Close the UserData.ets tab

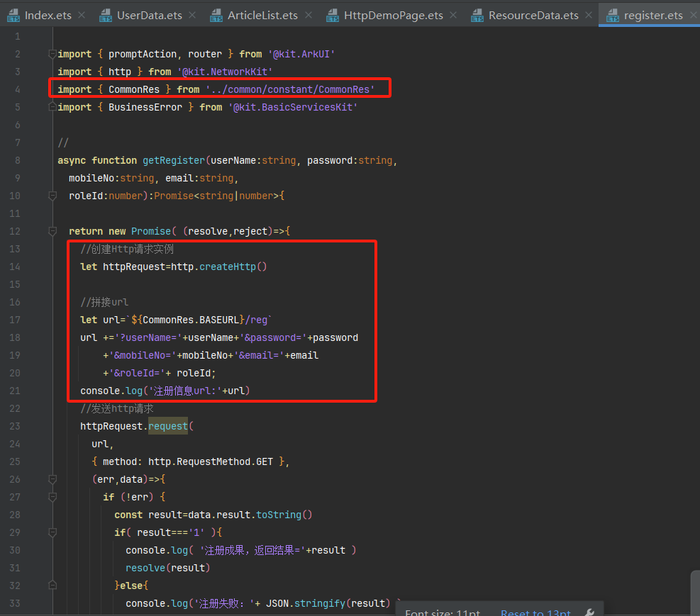(192, 15)
